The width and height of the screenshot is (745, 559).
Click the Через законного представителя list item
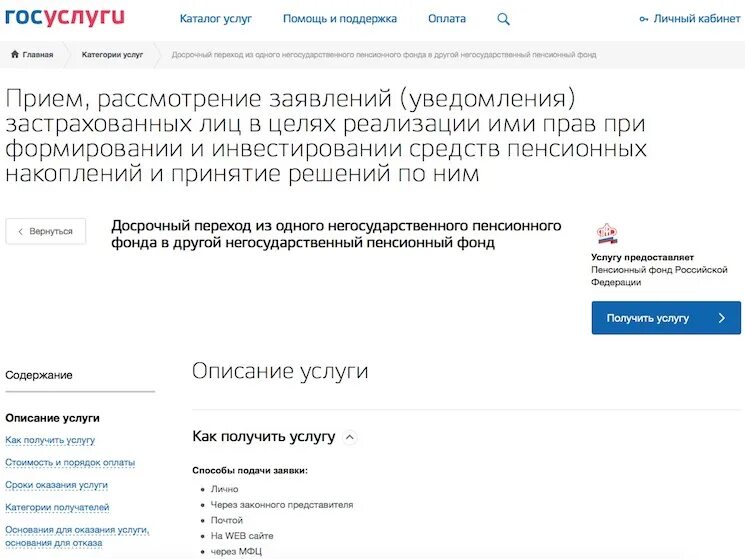tap(282, 505)
